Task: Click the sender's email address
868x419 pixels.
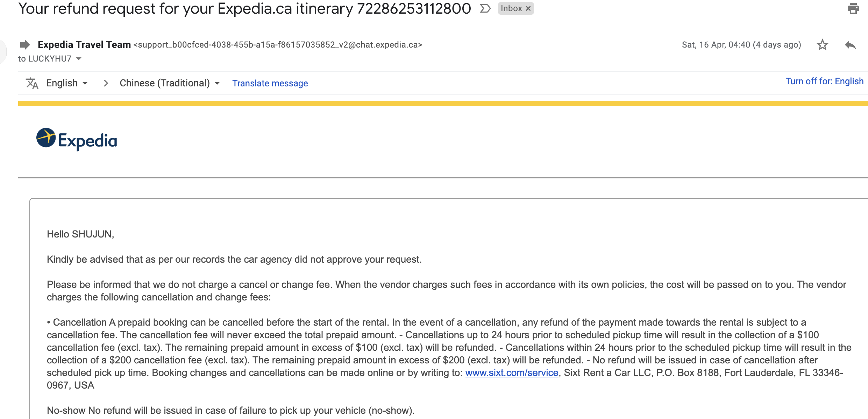Action: pos(278,45)
